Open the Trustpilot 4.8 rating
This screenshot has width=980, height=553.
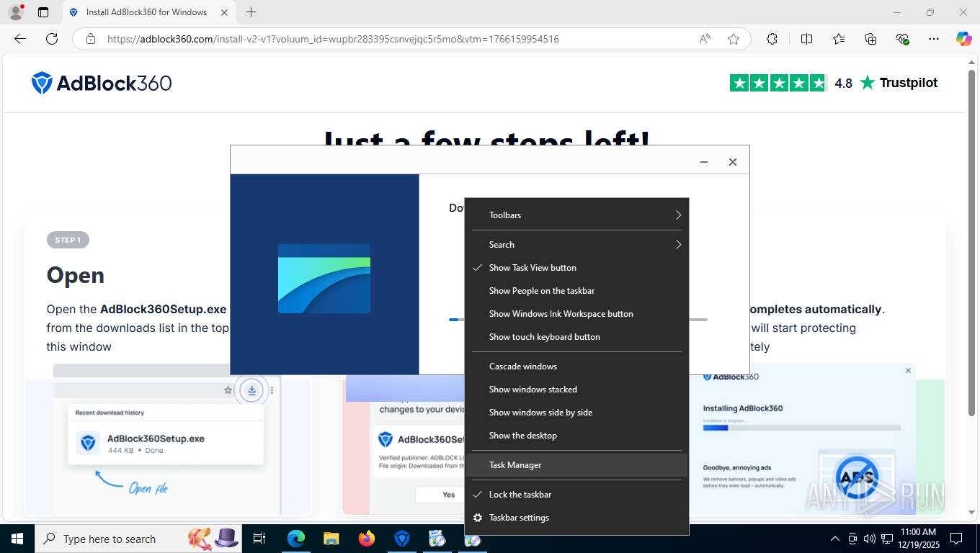834,83
